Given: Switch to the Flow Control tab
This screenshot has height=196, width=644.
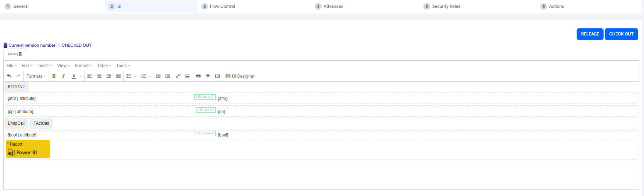Looking at the screenshot, I should click(222, 6).
